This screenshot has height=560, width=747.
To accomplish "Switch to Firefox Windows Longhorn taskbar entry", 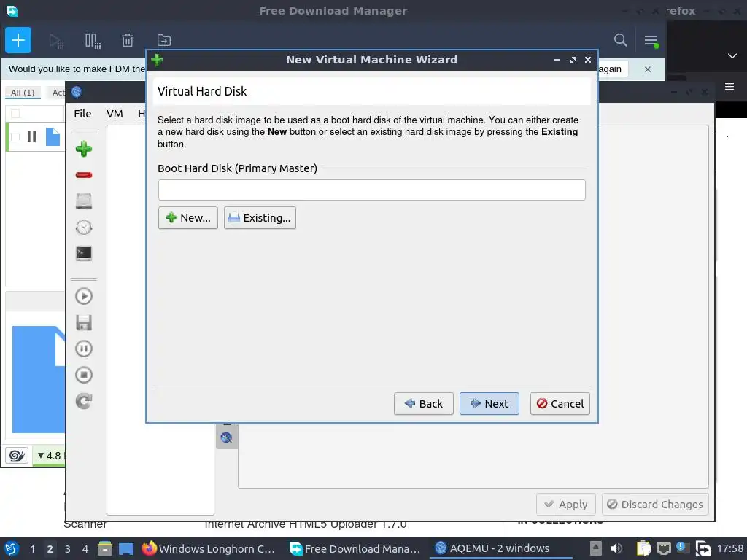I will click(209, 548).
